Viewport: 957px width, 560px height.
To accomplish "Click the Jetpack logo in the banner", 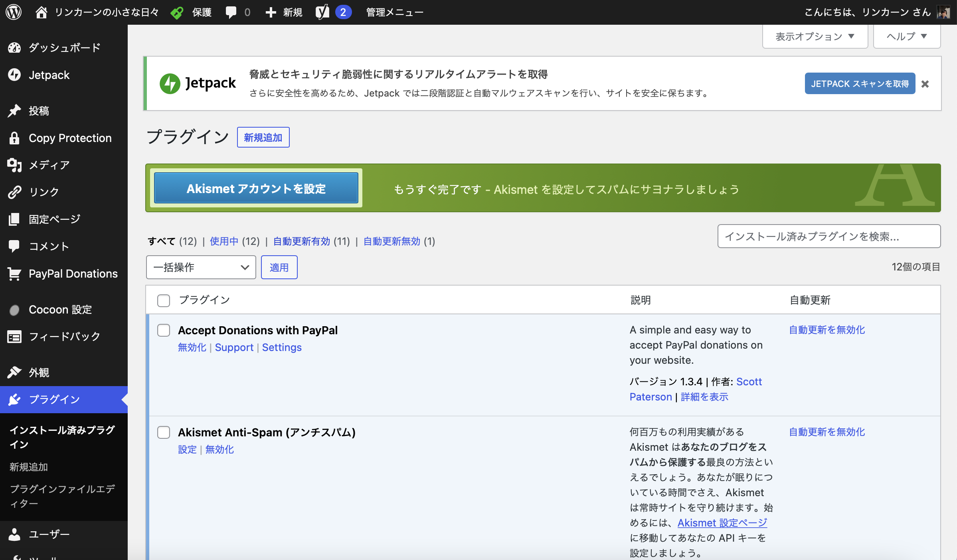I will point(198,83).
